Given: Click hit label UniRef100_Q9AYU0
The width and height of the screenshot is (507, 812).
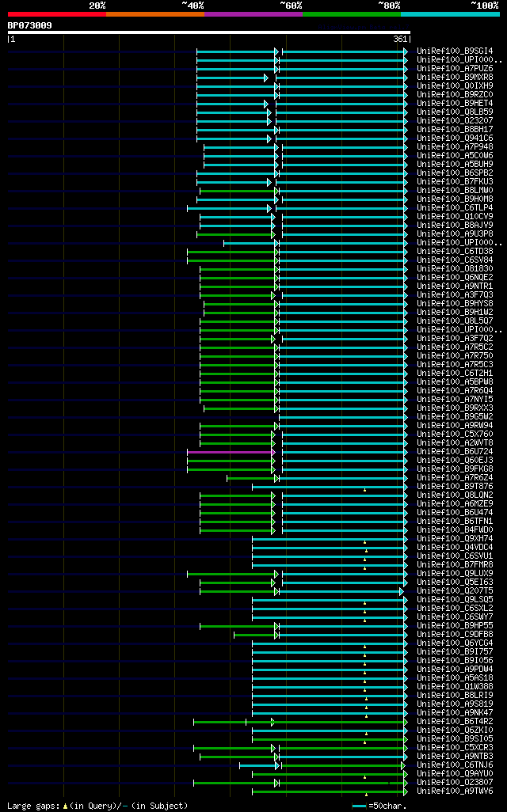Looking at the screenshot, I should pos(456,774).
